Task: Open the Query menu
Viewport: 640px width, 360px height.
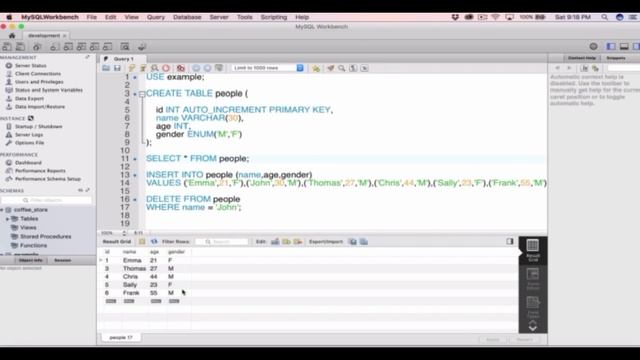Action: click(x=156, y=17)
